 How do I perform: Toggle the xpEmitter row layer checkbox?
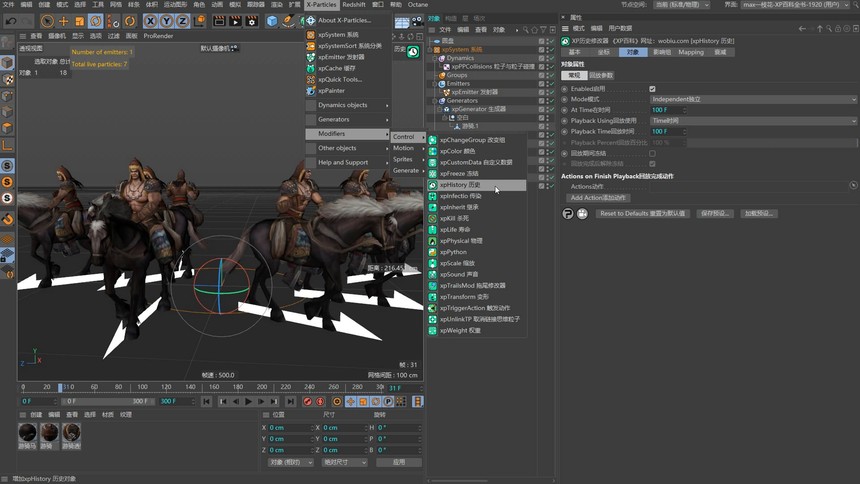pyautogui.click(x=541, y=92)
